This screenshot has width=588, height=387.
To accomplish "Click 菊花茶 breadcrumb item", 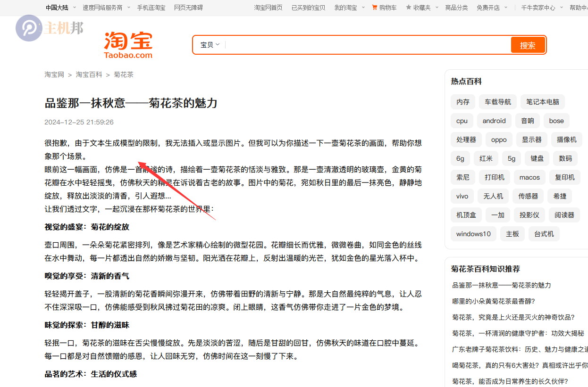I will coord(124,74).
